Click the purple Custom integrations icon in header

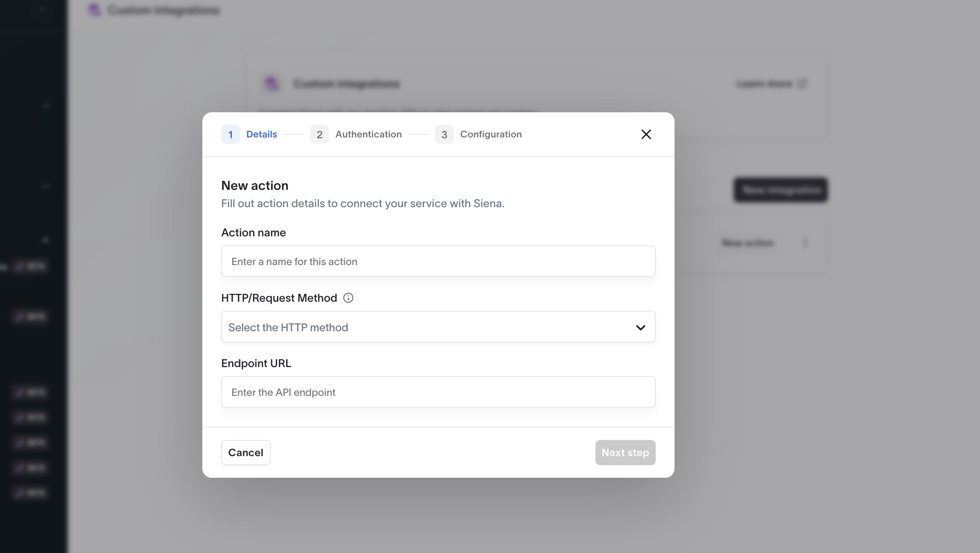(95, 10)
